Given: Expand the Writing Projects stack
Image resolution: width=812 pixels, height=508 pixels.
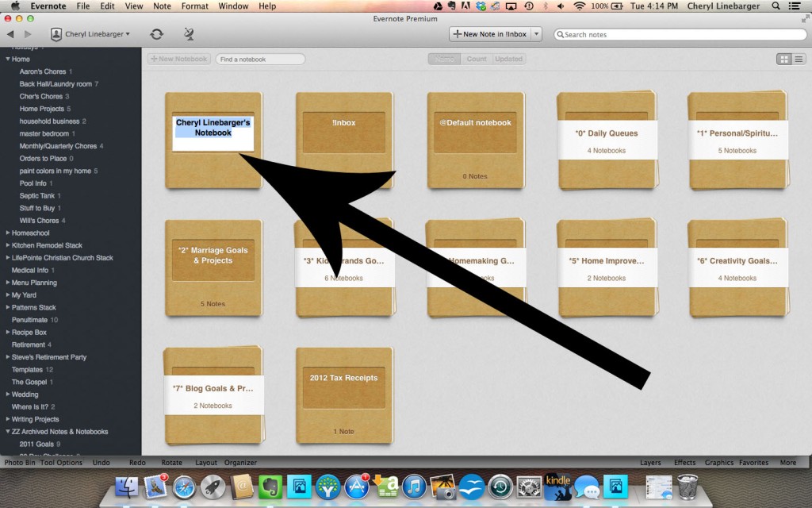Looking at the screenshot, I should tap(8, 419).
